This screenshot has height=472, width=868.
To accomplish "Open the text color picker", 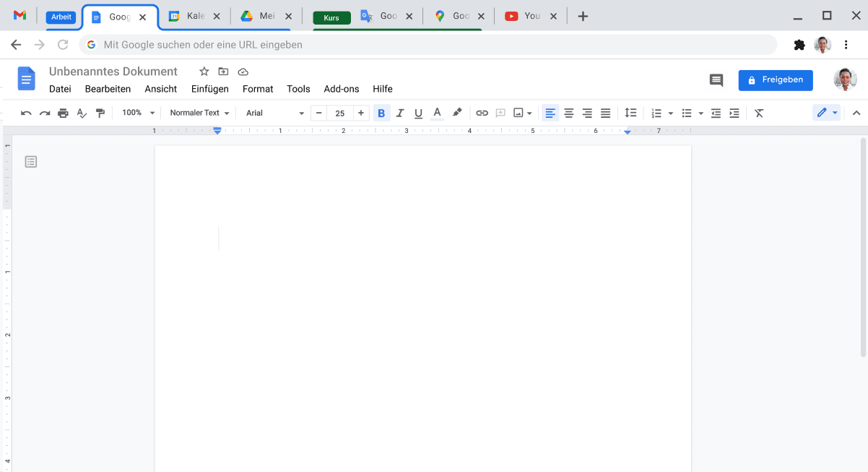I will coord(437,113).
